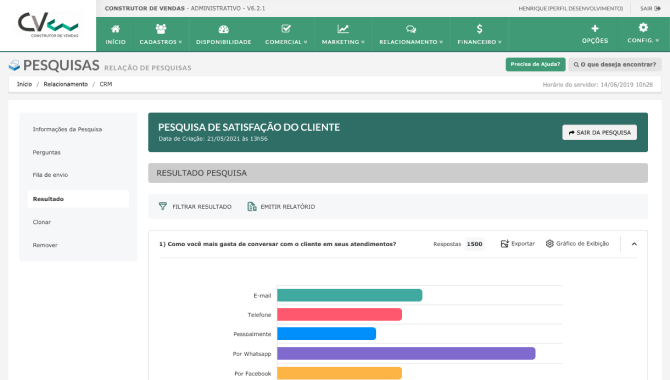Click the CRM breadcrumb item

tap(106, 84)
